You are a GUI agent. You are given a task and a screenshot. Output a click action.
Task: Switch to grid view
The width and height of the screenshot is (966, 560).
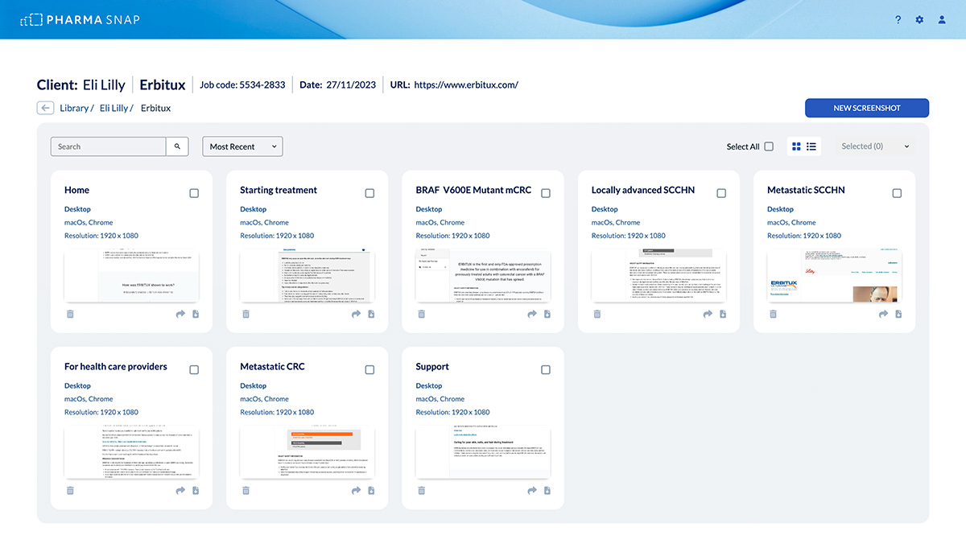click(x=797, y=146)
